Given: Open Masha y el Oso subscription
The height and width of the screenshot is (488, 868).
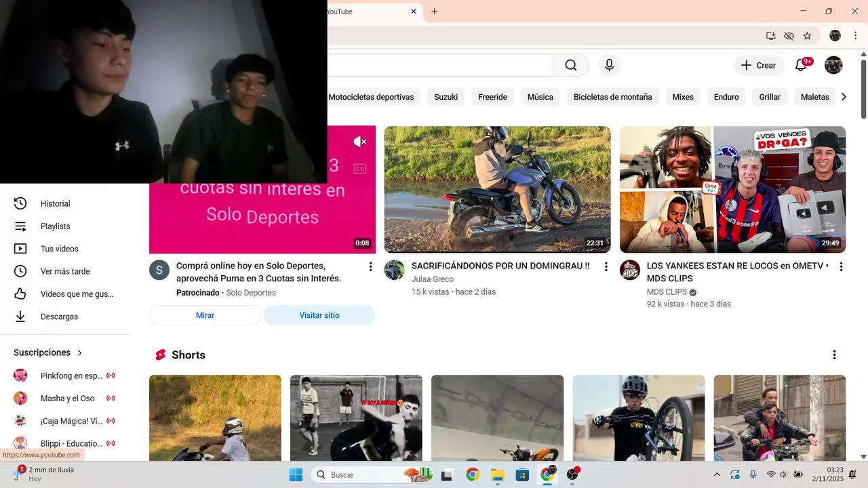Looking at the screenshot, I should coord(65,399).
